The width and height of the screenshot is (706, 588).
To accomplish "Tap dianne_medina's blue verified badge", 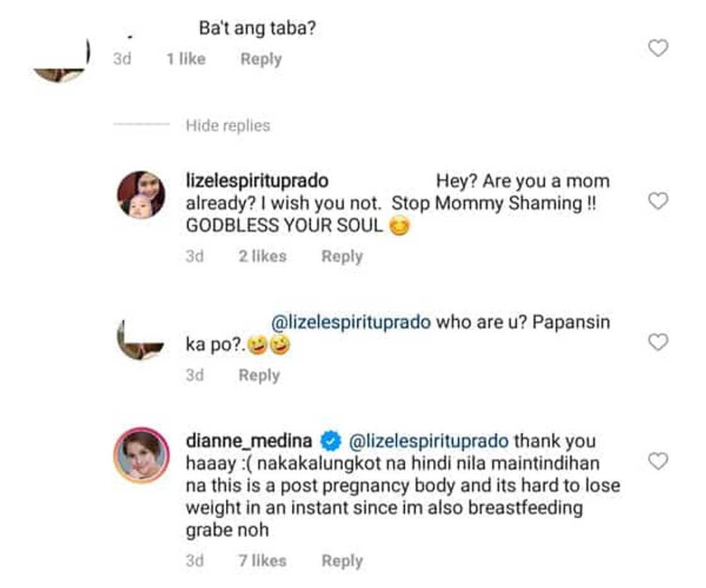I will click(x=332, y=441).
